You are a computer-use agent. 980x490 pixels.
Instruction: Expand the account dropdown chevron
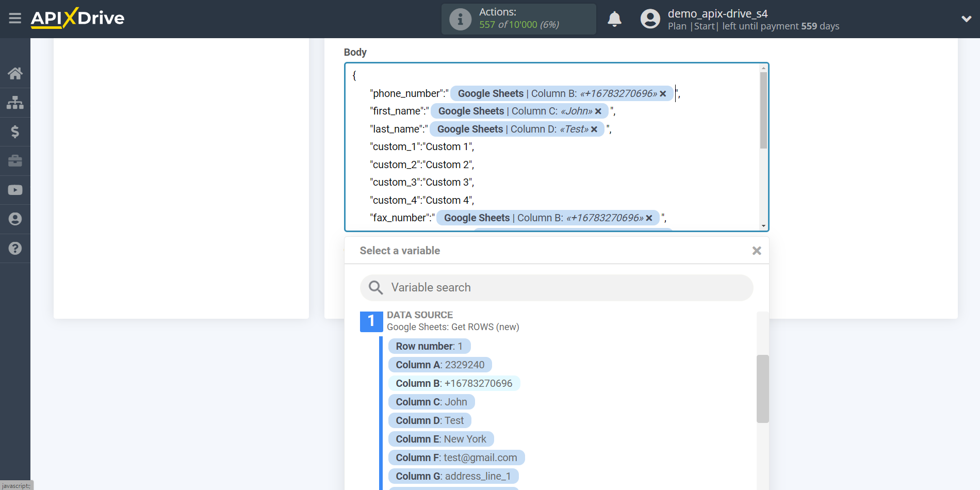pos(966,19)
